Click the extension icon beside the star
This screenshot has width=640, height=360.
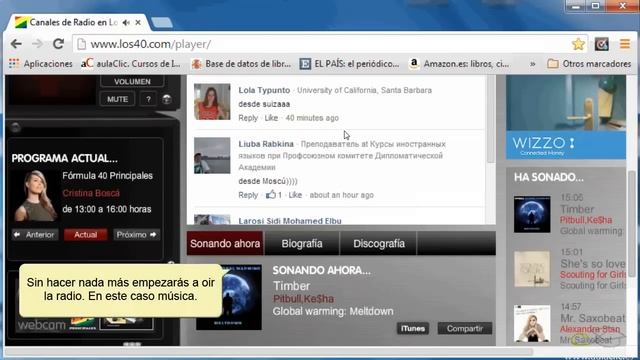point(602,44)
